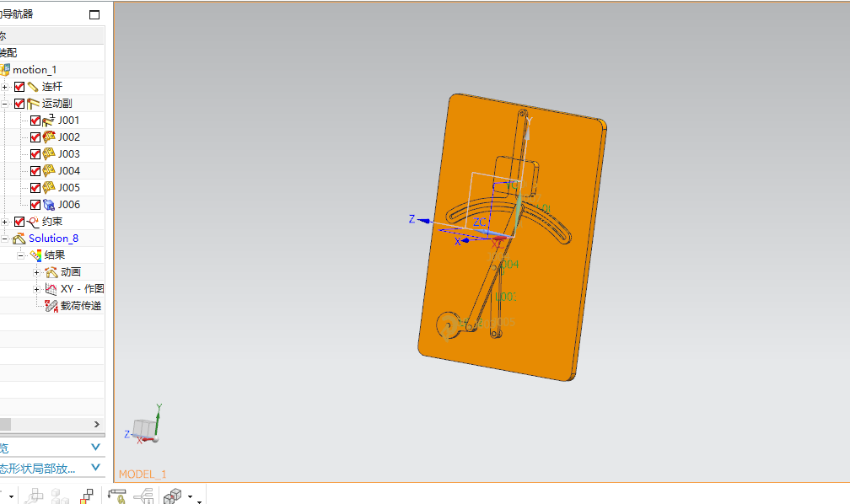Click the XY - 作图 graph icon

[x=51, y=289]
